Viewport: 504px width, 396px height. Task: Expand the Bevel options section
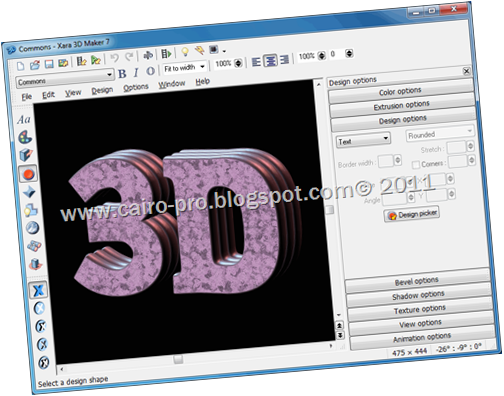(x=417, y=281)
